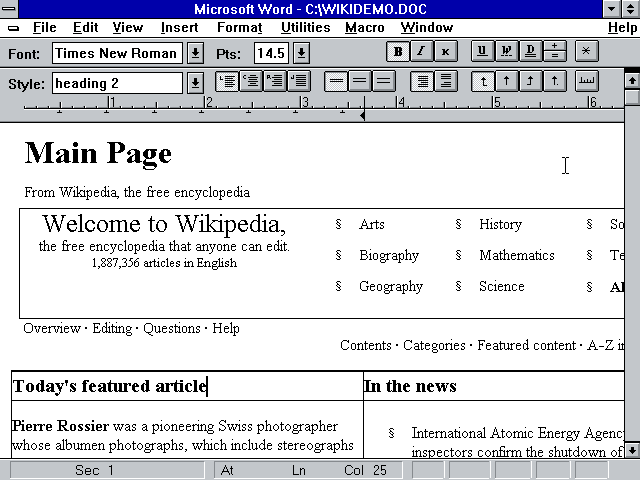The image size is (640, 480).
Task: Click the History portal link
Action: (x=500, y=224)
